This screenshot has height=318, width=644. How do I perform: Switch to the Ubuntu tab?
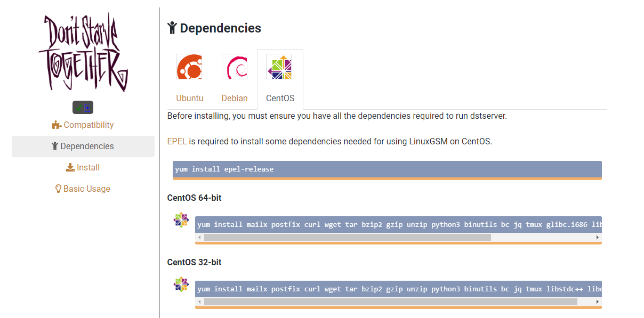[x=189, y=98]
